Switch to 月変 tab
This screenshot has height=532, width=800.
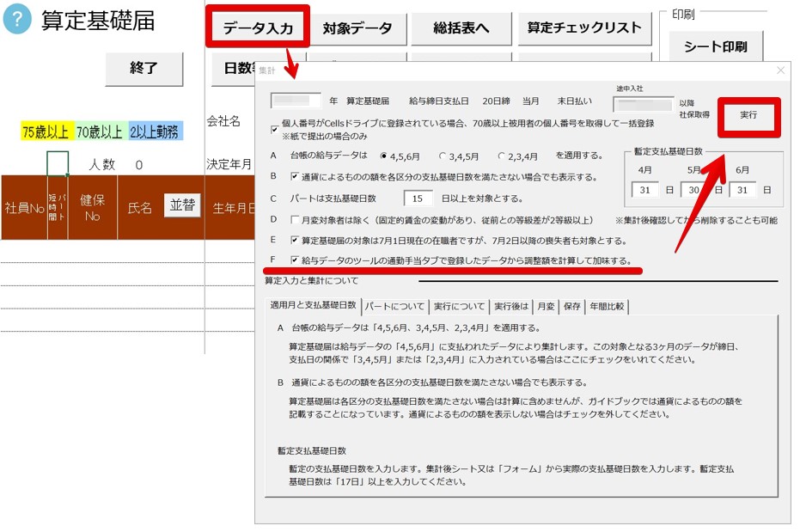point(546,307)
